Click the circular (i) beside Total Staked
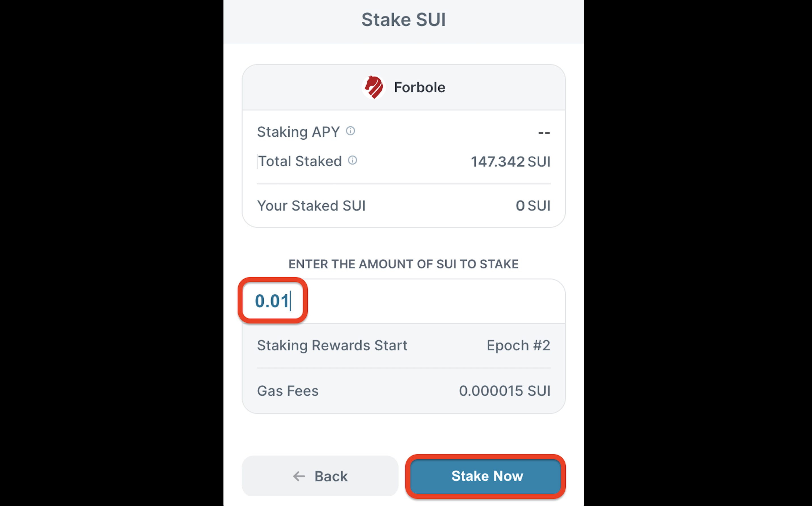This screenshot has width=812, height=506. (352, 160)
